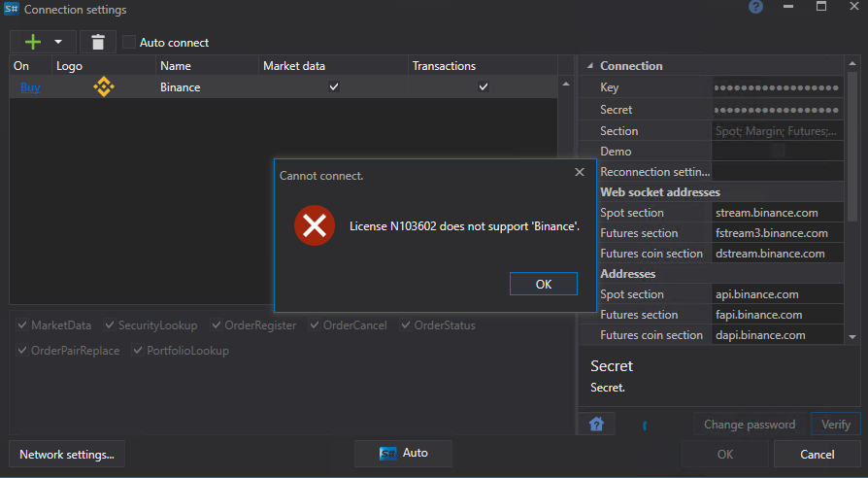Open Network settings
Image resolution: width=868 pixels, height=478 pixels.
[x=67, y=455]
